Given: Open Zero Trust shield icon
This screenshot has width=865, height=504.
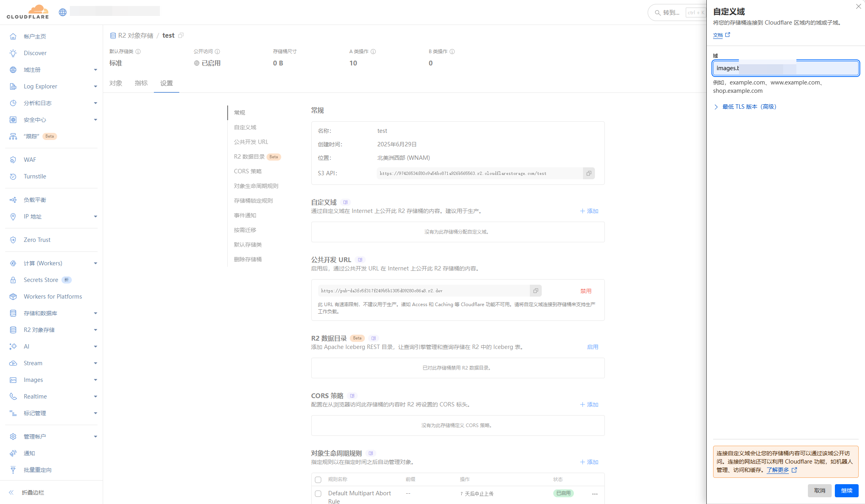Looking at the screenshot, I should pos(13,240).
